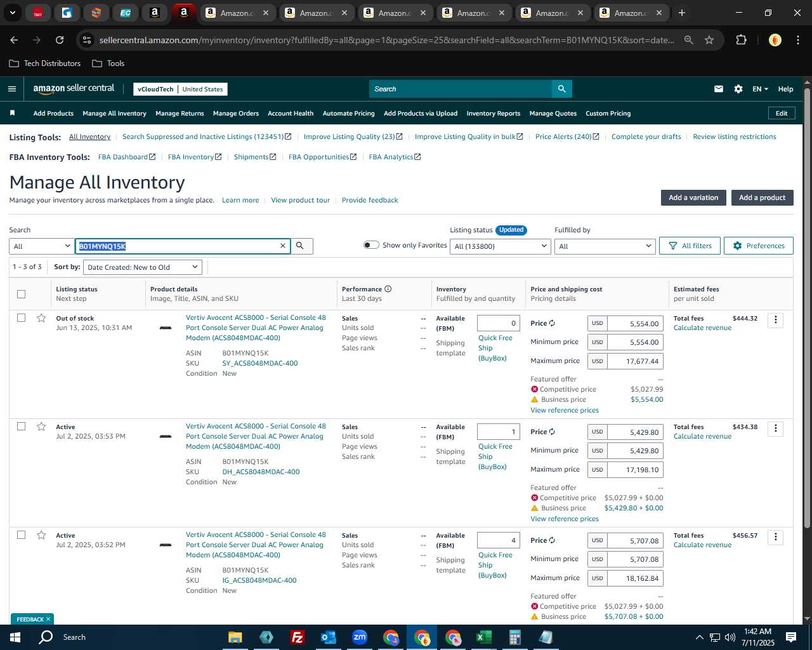Open Excel from the taskbar
The image size is (812, 650).
[483, 637]
